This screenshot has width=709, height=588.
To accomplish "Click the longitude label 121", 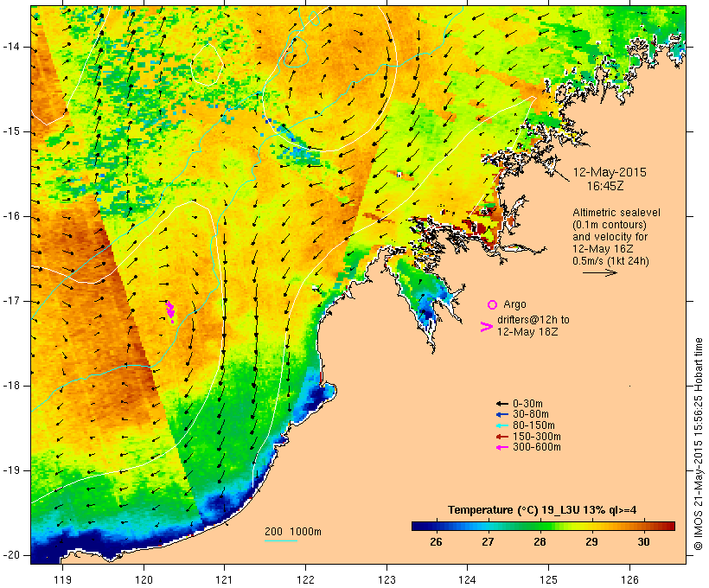I will click(224, 579).
